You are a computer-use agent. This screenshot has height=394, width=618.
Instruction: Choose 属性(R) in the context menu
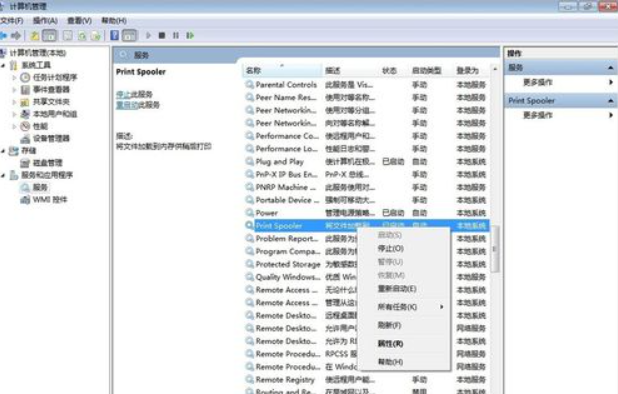point(404,344)
